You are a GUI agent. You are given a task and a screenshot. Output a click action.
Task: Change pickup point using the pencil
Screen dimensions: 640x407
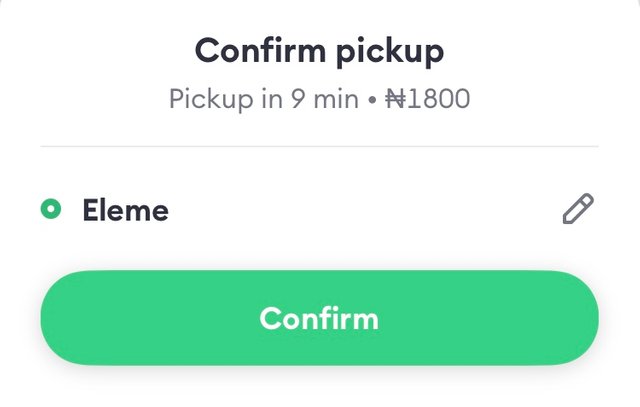pyautogui.click(x=578, y=209)
